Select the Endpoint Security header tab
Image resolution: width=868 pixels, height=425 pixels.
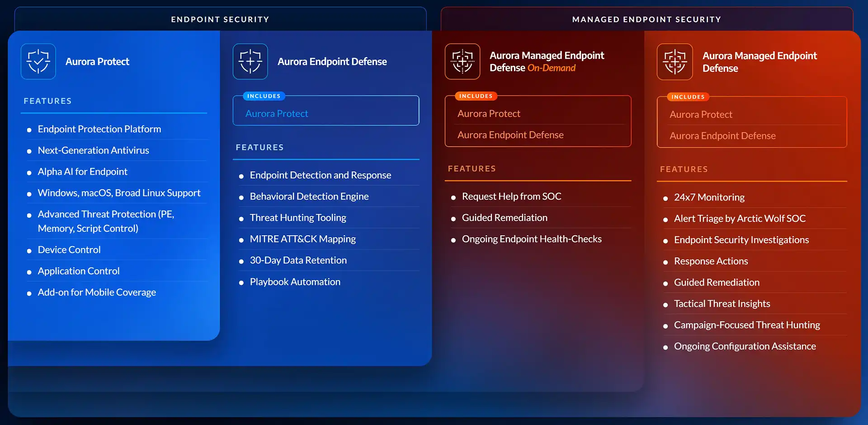pos(220,19)
